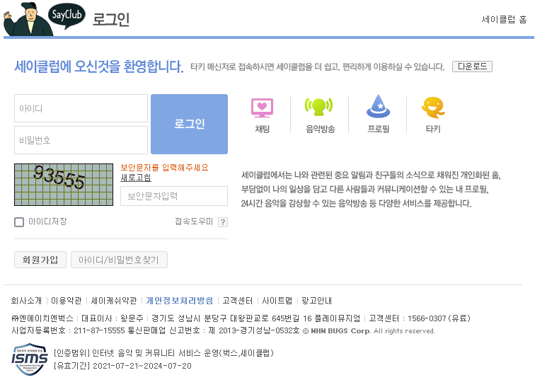Click the 회원가입 sign-up button
The width and height of the screenshot is (547, 392).
click(x=40, y=260)
